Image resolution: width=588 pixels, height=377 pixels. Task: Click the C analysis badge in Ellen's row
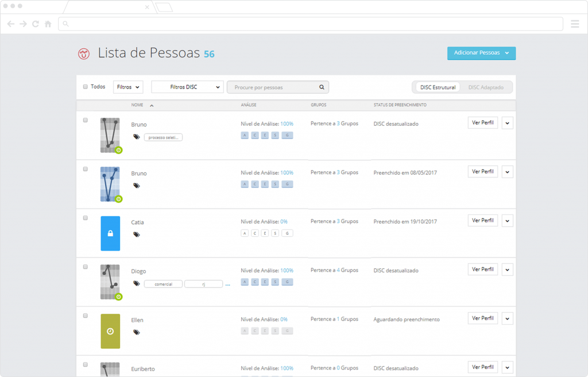click(x=255, y=331)
